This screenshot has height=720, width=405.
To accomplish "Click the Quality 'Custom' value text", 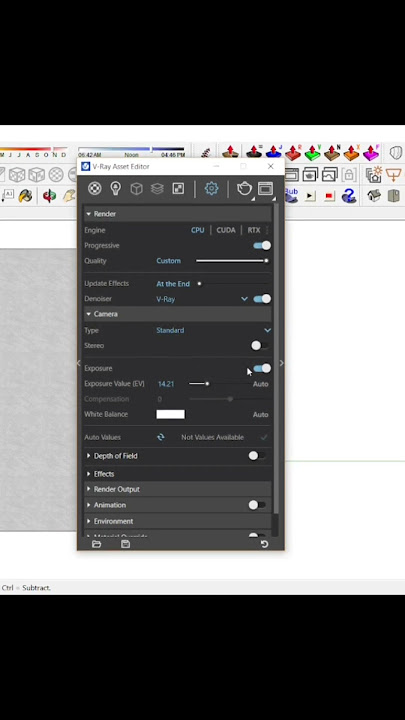I will coord(169,261).
